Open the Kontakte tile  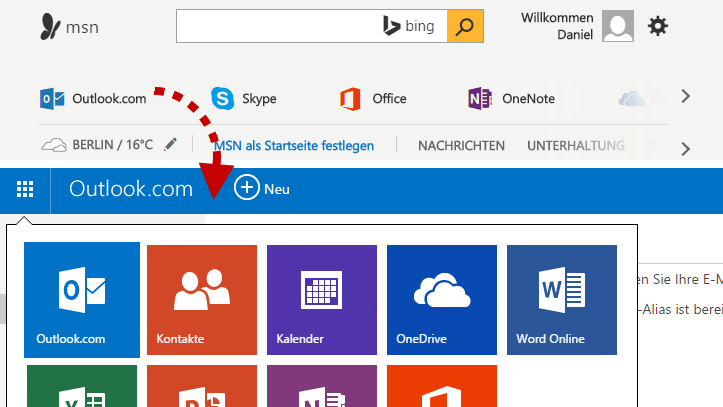tap(202, 300)
